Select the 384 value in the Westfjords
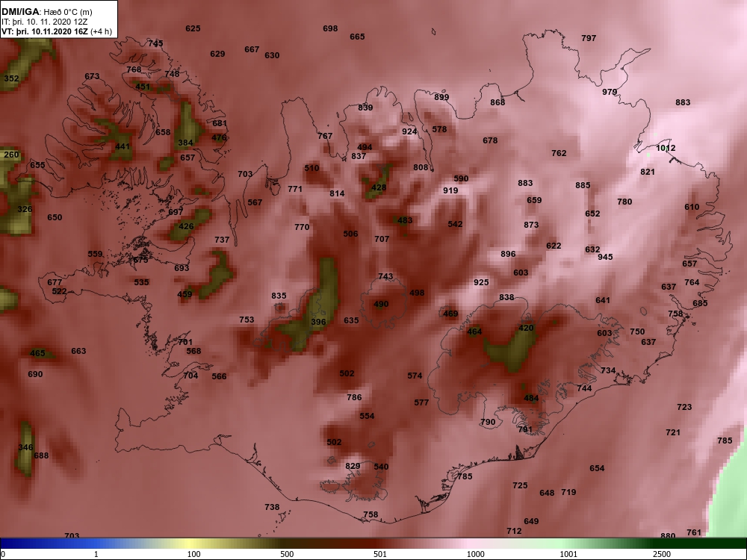 coord(185,143)
